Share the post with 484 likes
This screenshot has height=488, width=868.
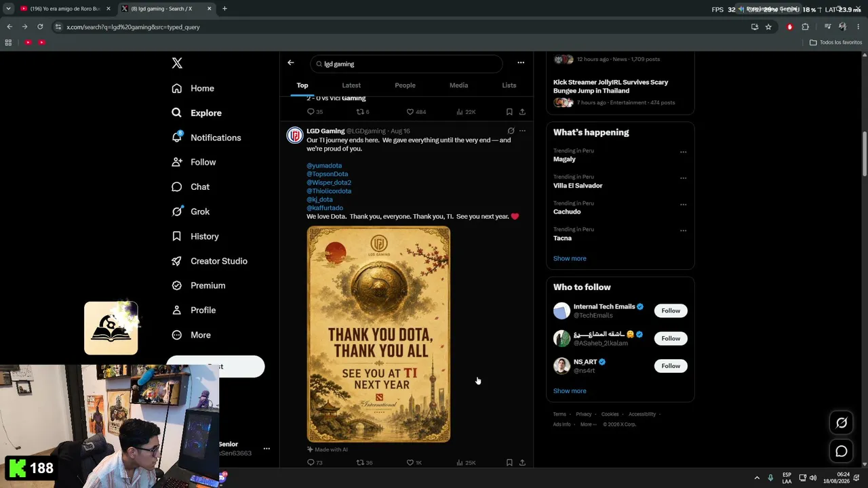(522, 112)
